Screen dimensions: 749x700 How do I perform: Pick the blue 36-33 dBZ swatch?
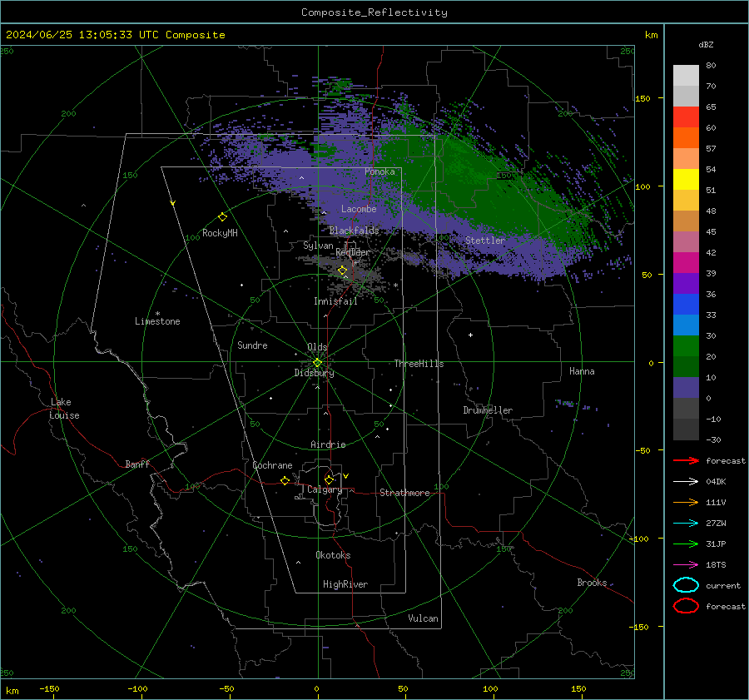click(686, 305)
